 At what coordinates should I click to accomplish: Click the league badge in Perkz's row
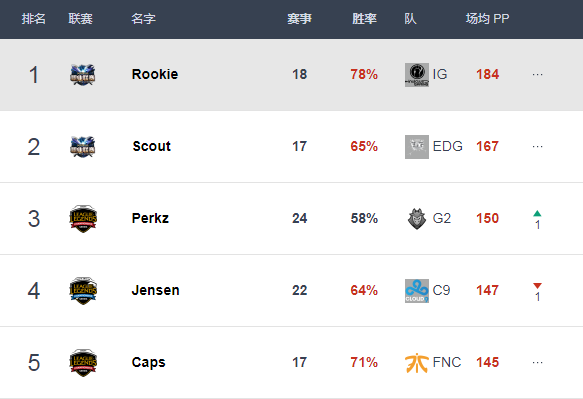[83, 219]
